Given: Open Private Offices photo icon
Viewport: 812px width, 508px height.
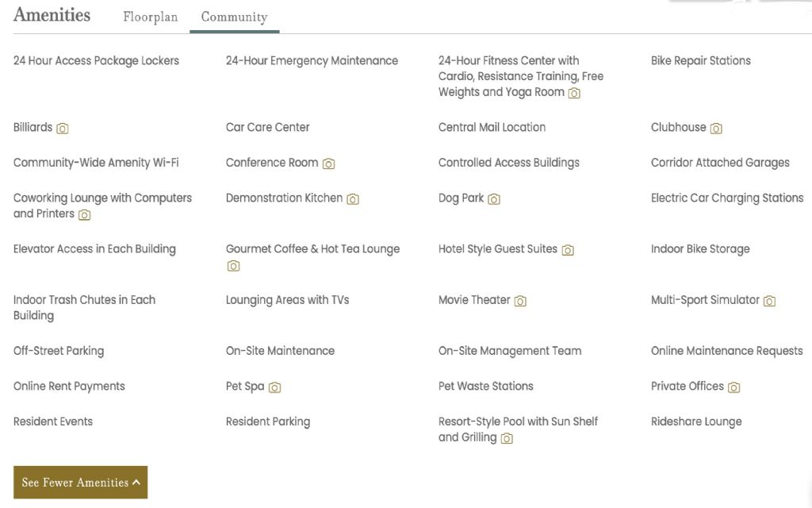Looking at the screenshot, I should 733,387.
